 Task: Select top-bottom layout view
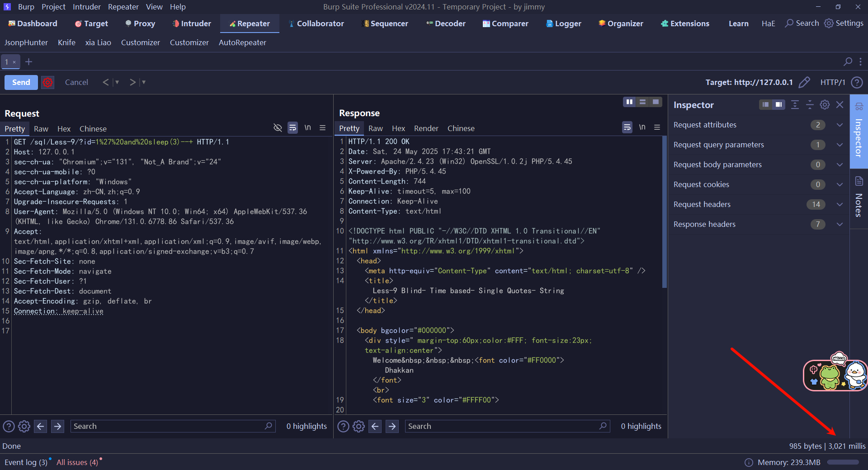[642, 102]
